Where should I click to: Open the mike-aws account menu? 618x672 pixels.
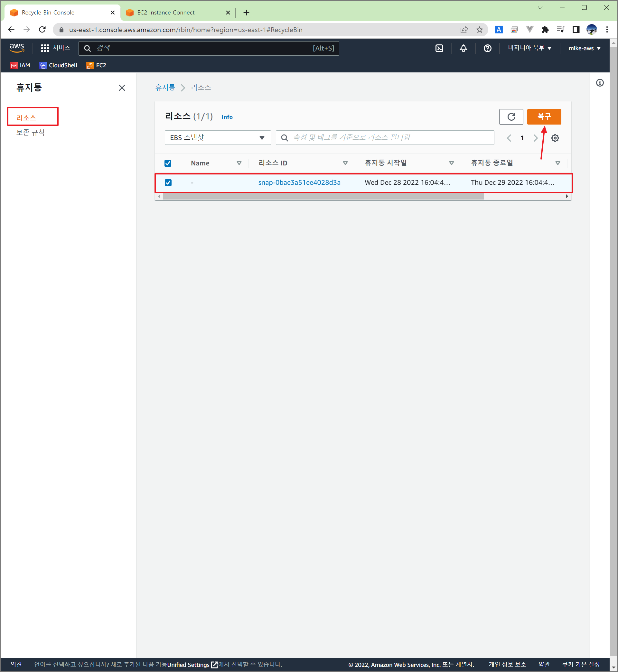tap(584, 48)
